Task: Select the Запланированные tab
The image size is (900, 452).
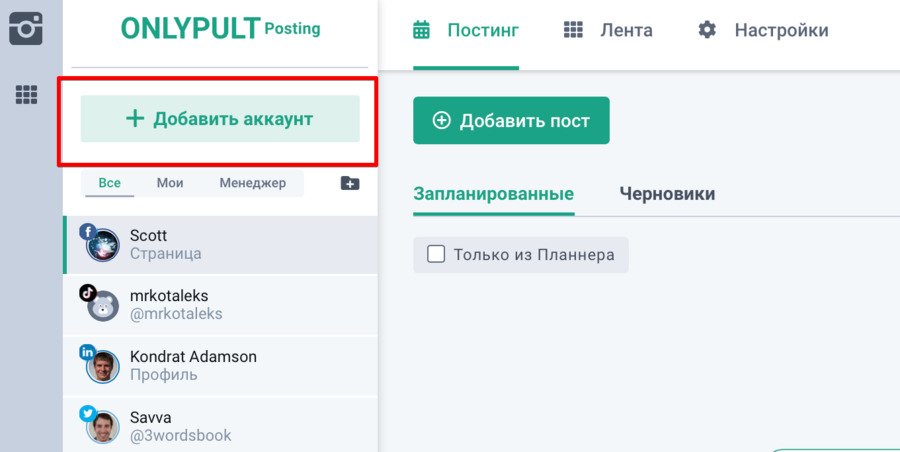Action: [493, 194]
